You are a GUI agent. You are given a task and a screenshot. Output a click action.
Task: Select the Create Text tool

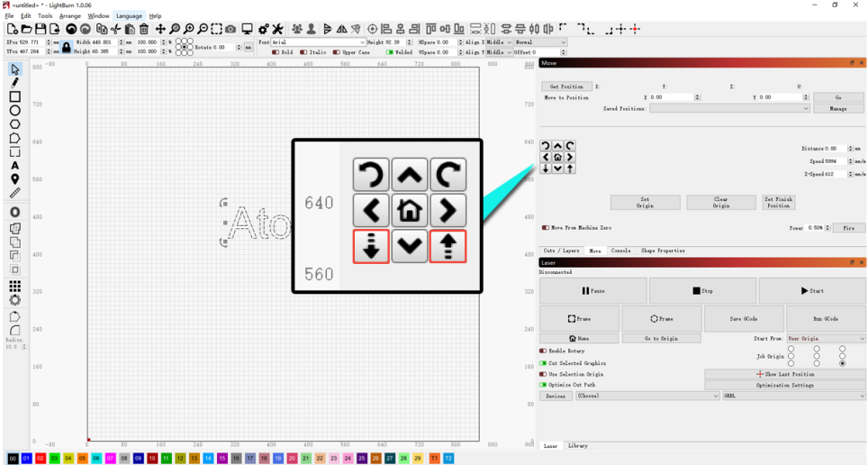[x=15, y=165]
